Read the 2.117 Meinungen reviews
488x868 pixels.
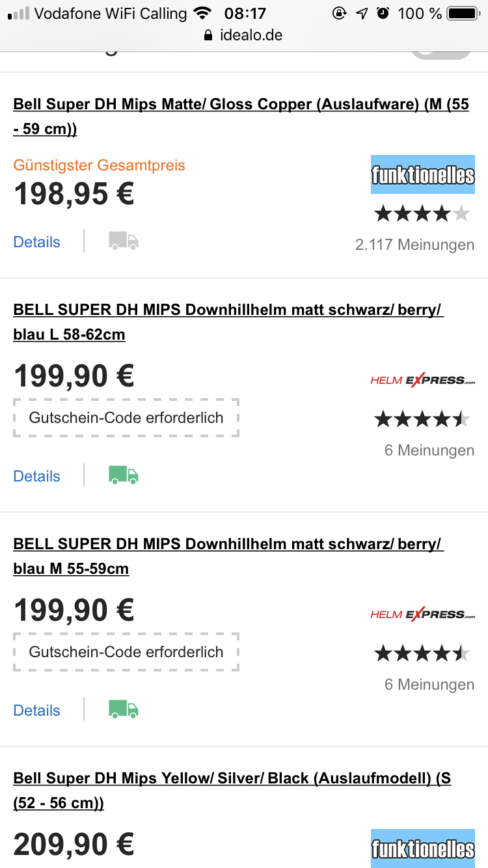click(x=414, y=245)
